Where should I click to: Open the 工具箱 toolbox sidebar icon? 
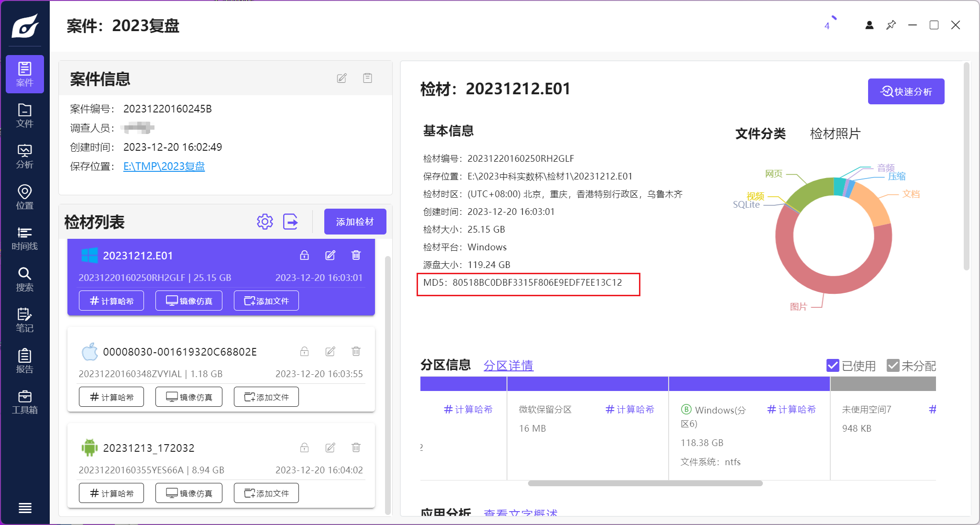tap(24, 402)
